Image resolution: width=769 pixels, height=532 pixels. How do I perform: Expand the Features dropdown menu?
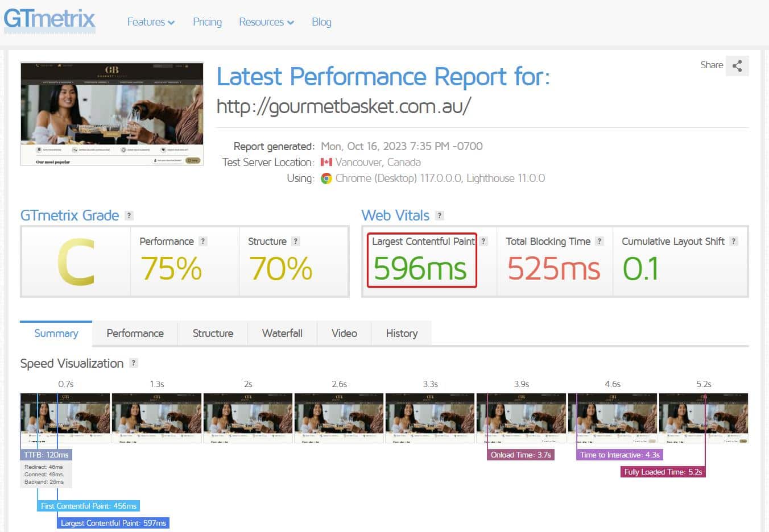click(151, 22)
